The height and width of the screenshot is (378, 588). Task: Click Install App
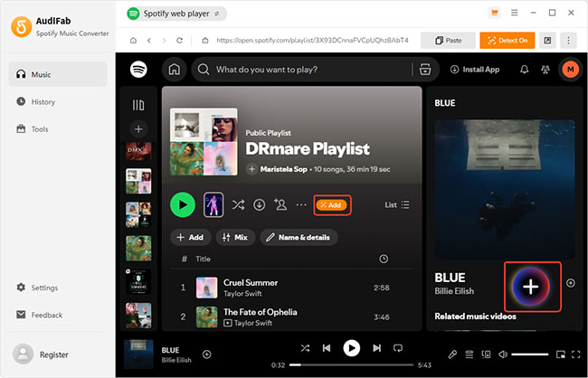click(x=475, y=70)
